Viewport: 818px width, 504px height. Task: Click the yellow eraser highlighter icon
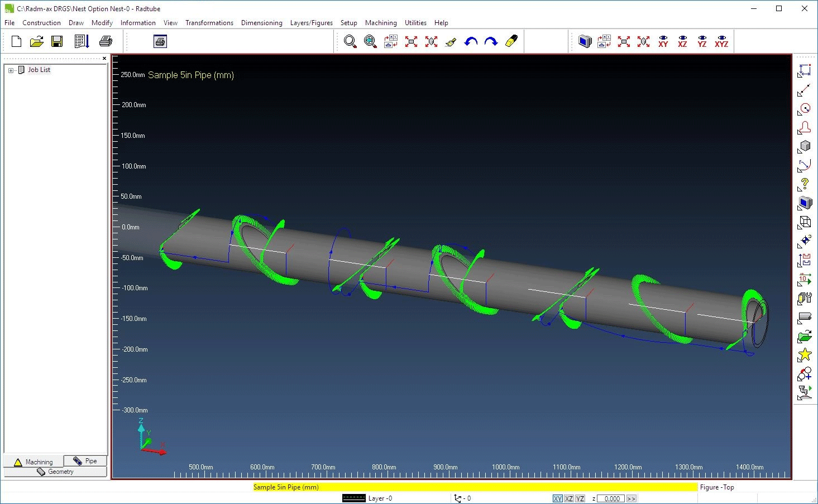click(x=511, y=42)
